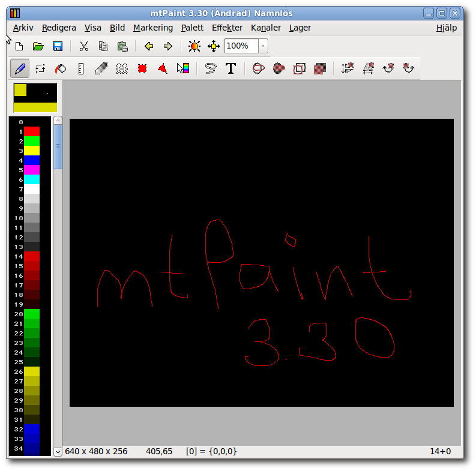Select the gradient placement tool
Image resolution: width=476 pixels, height=471 pixels.
click(x=183, y=68)
